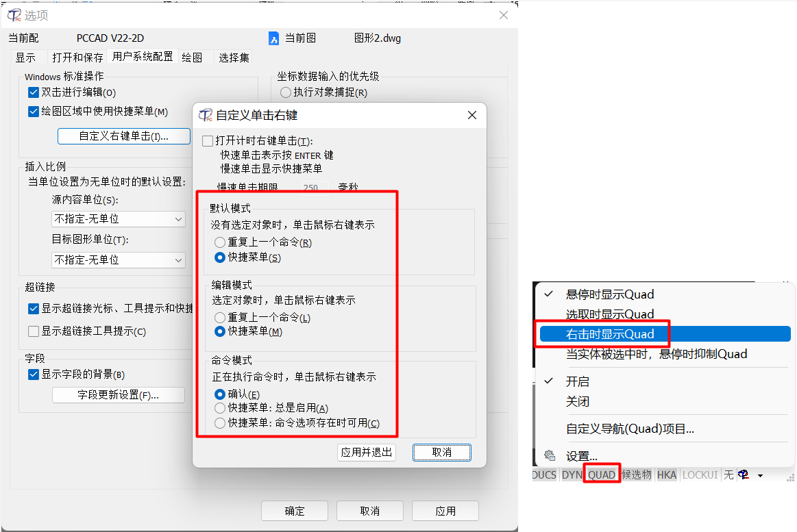Click the drawing file icon beside 当前图
This screenshot has width=797, height=532.
point(274,38)
